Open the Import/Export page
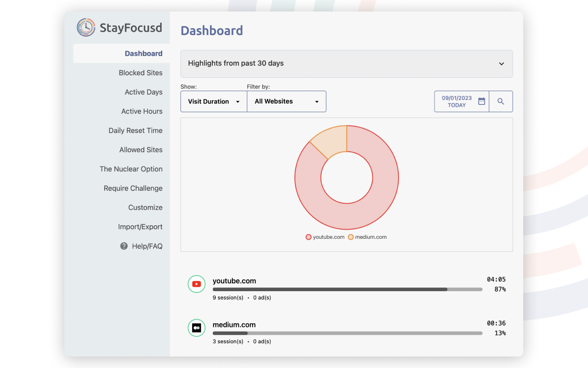Screen dimensions: 588x368 pyautogui.click(x=141, y=226)
